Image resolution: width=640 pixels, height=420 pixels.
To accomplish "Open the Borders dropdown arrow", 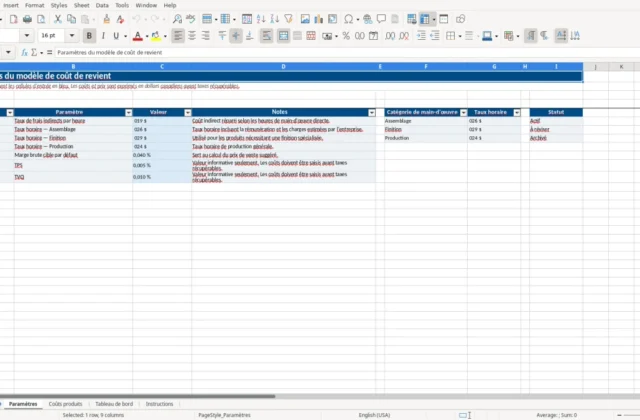I will [460, 36].
